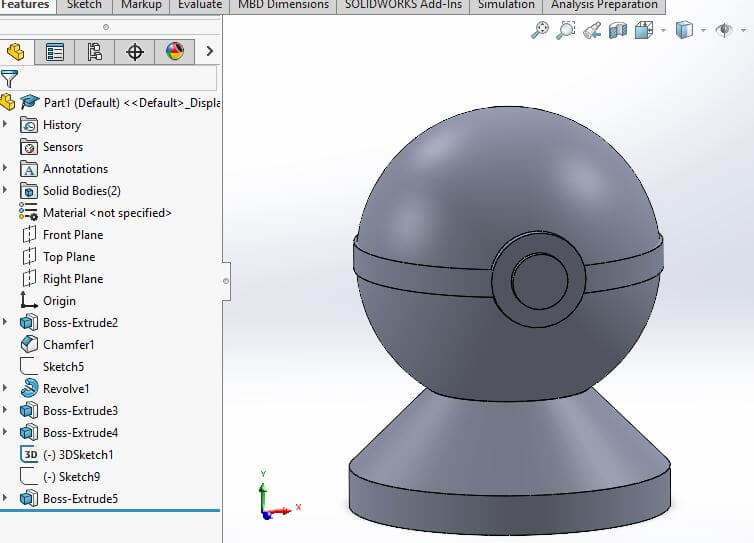Open the DisplayManager color sphere tab
The height and width of the screenshot is (543, 754).
click(x=175, y=51)
